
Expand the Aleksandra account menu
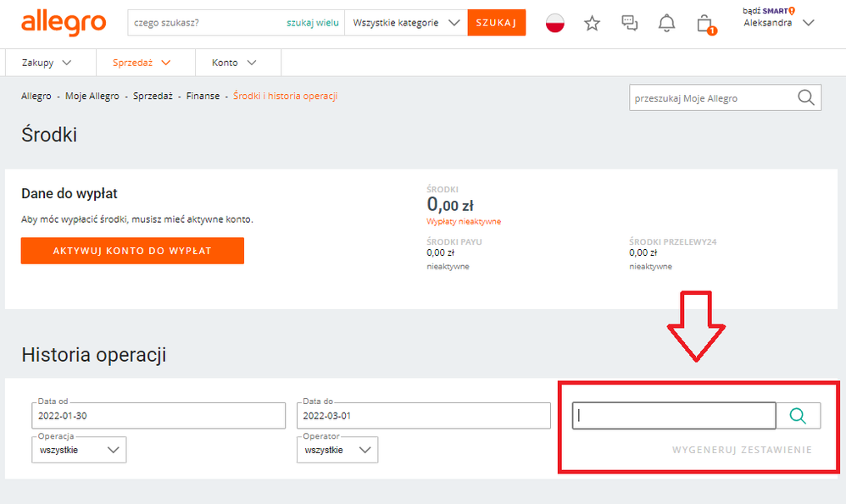(778, 23)
